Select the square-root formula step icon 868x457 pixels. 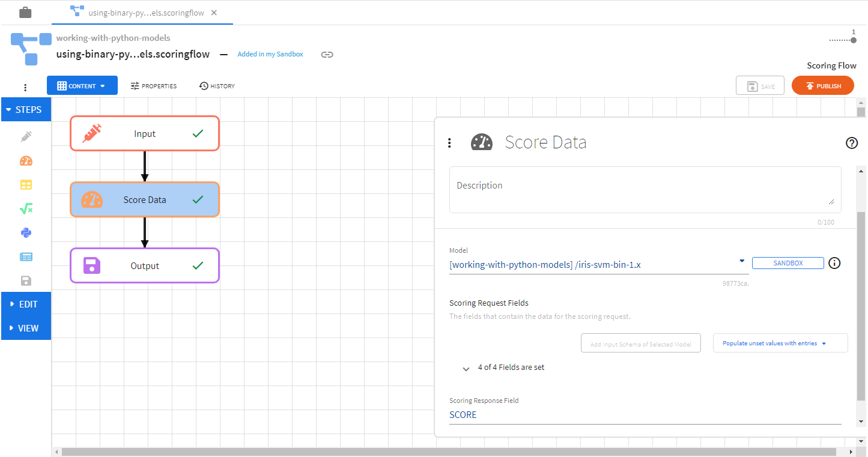(26, 209)
